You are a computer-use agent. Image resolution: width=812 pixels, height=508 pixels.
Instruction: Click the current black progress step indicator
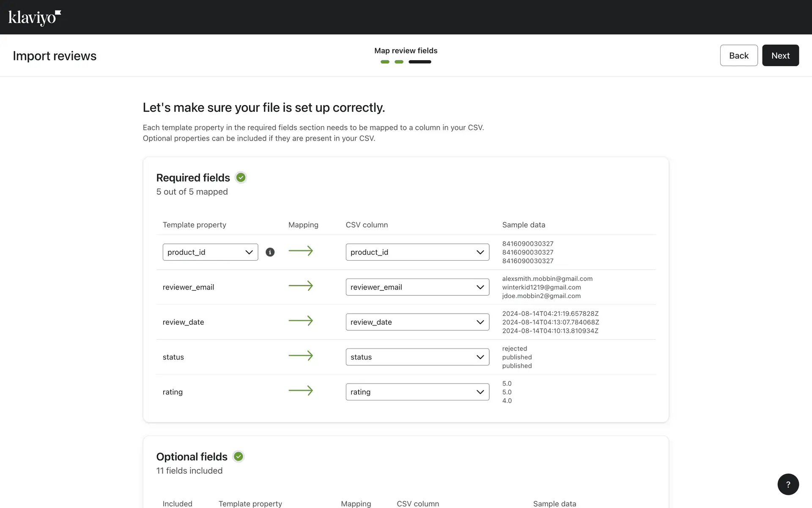tap(420, 62)
